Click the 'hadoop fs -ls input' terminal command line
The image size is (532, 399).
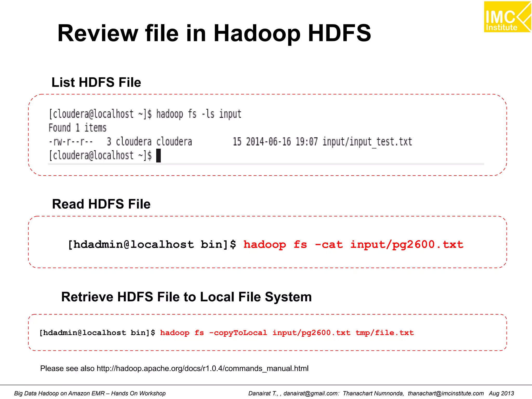pyautogui.click(x=145, y=114)
